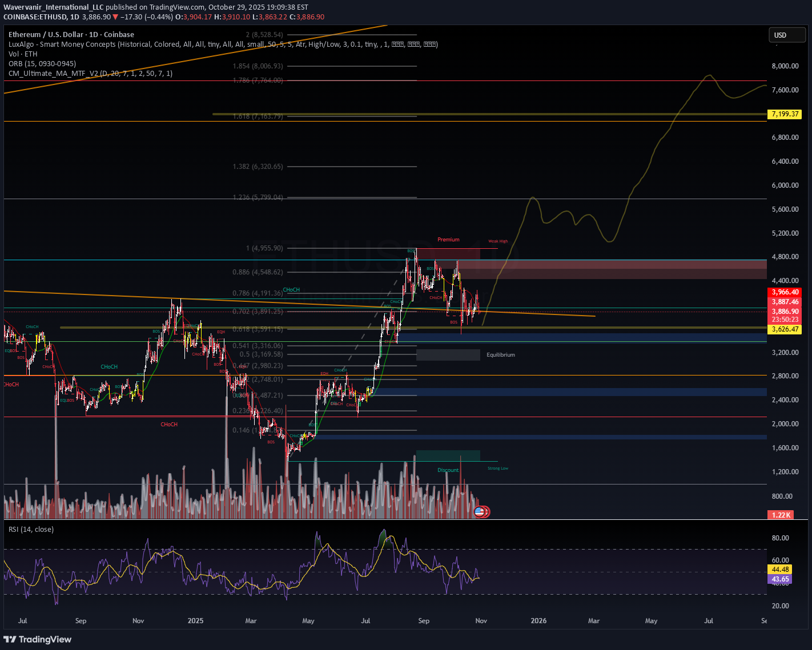Select the ORB (15, 0930-0945) indicator label

42,64
